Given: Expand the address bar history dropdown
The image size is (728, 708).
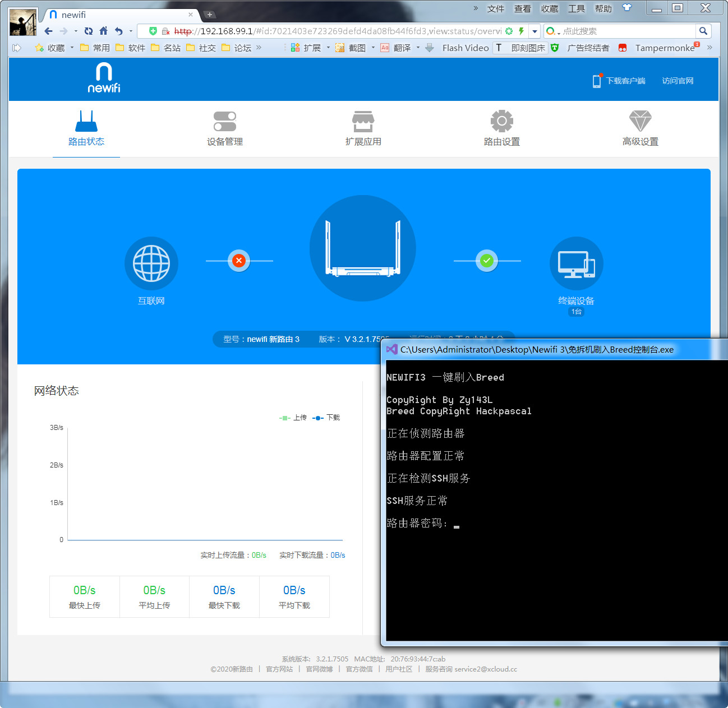Looking at the screenshot, I should (x=535, y=31).
